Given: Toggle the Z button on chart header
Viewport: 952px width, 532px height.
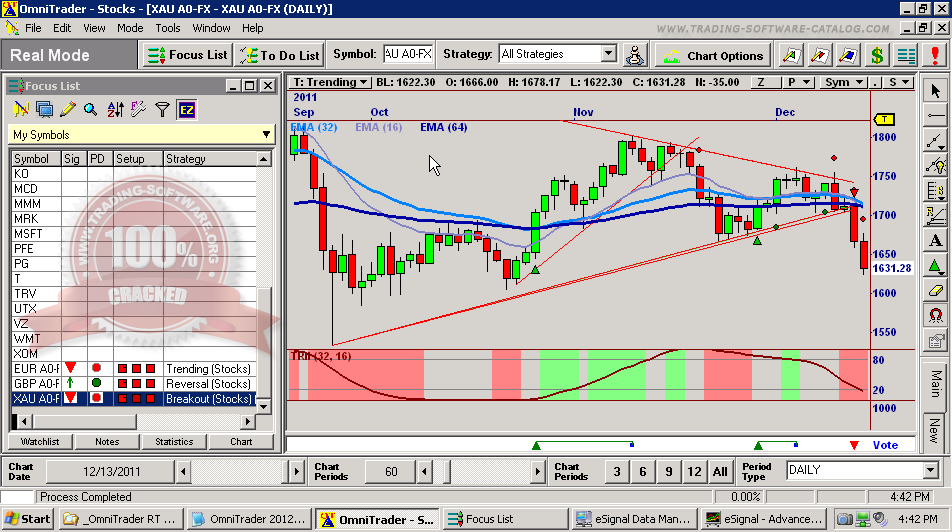Looking at the screenshot, I should click(761, 82).
